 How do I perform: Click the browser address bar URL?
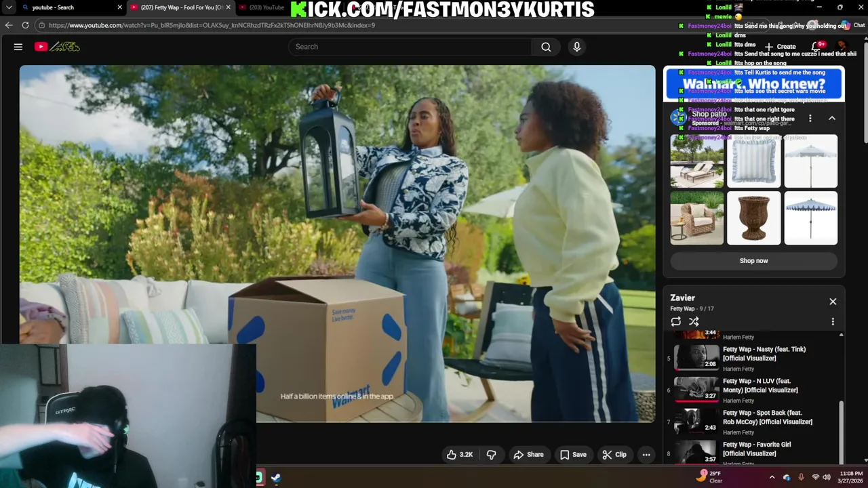[212, 25]
